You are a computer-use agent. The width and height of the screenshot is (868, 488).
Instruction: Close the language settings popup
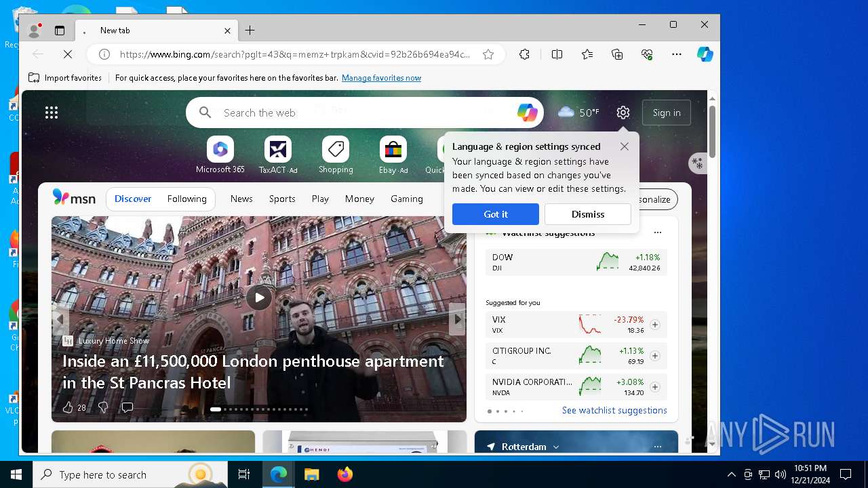point(625,146)
